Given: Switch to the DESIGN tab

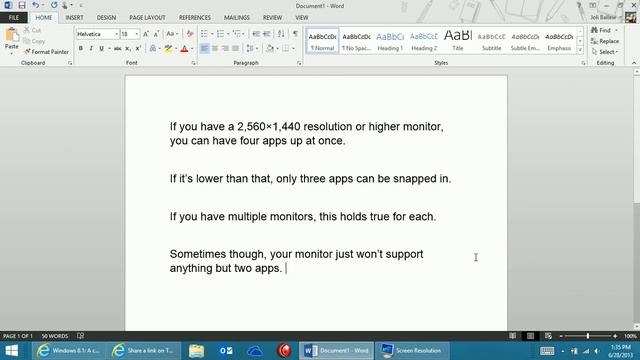Looking at the screenshot, I should (x=106, y=18).
